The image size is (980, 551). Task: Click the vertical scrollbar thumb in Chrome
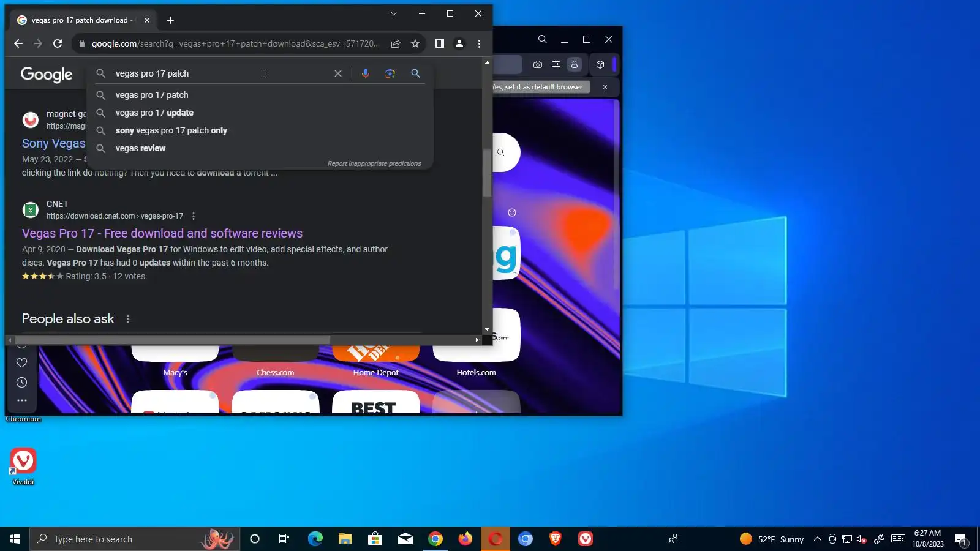point(487,173)
